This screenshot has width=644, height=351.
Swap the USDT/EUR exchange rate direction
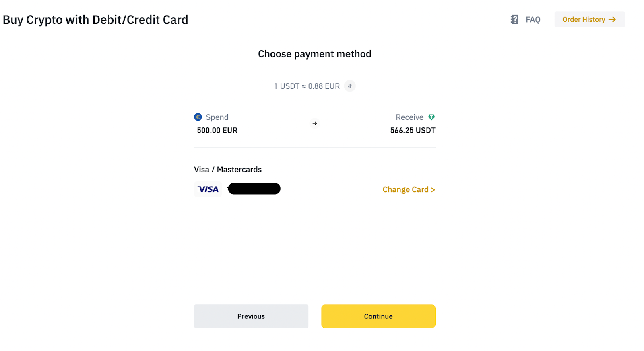[x=350, y=86]
